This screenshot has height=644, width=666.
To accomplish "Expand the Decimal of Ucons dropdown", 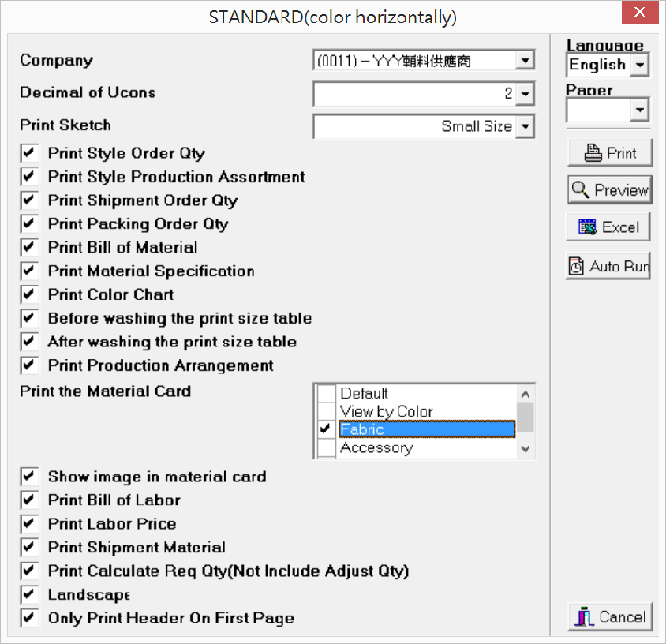I will tap(526, 94).
